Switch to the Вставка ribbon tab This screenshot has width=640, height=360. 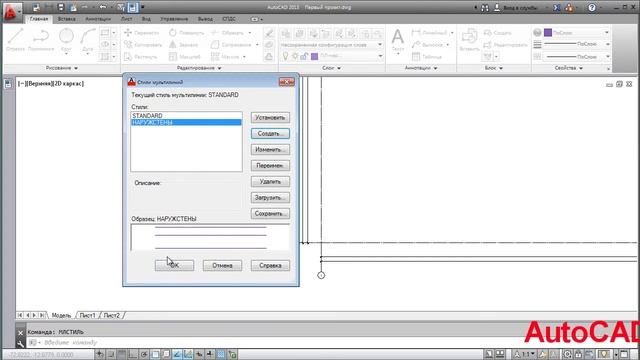(66, 19)
